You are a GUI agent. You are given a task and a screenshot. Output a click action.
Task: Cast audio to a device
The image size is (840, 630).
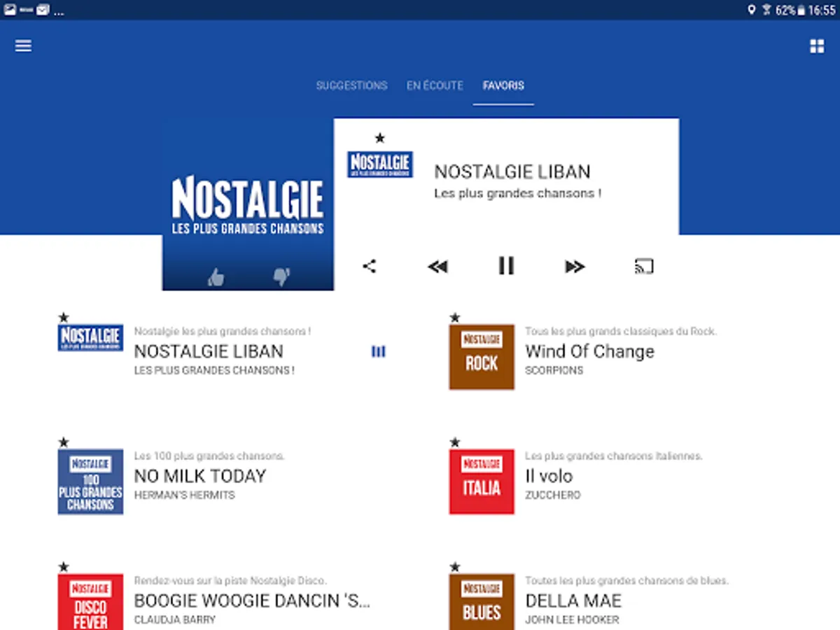tap(644, 266)
